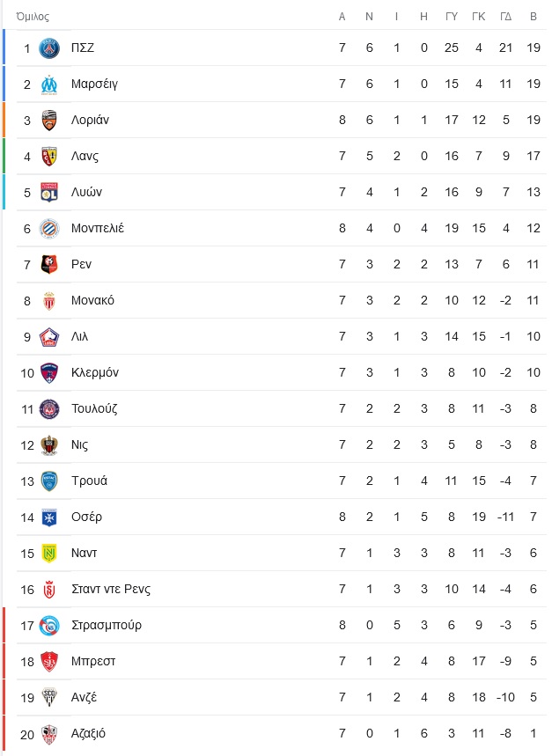The width and height of the screenshot is (552, 756).
Task: Click the ΓΥ goals-for column header
Action: click(452, 17)
